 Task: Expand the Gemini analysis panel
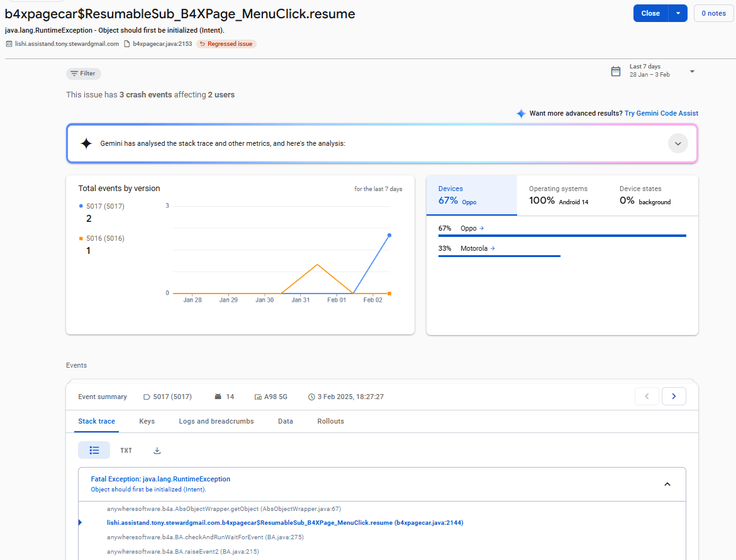(x=677, y=143)
